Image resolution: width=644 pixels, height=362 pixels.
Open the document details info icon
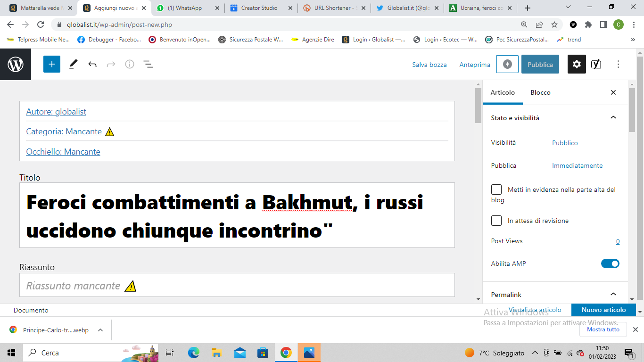pos(130,64)
